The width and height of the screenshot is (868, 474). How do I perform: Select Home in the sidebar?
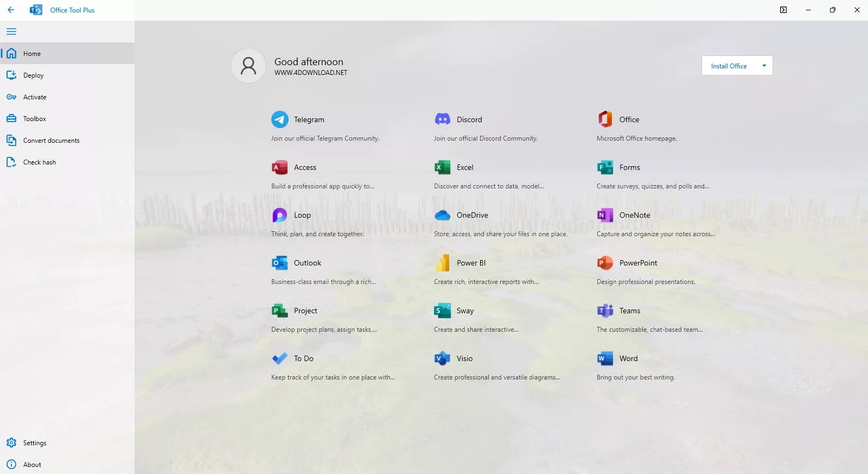[x=67, y=53]
